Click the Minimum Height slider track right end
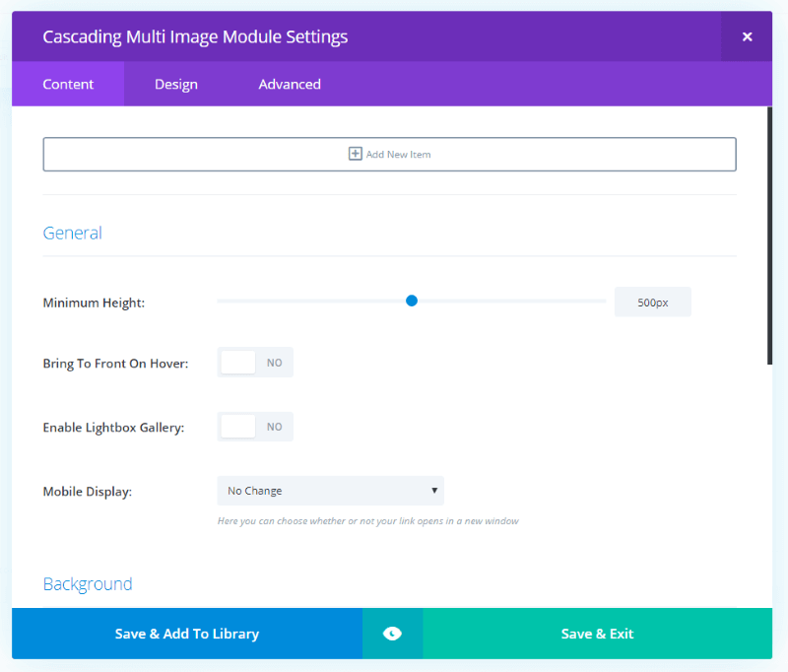The width and height of the screenshot is (788, 672). coord(603,302)
